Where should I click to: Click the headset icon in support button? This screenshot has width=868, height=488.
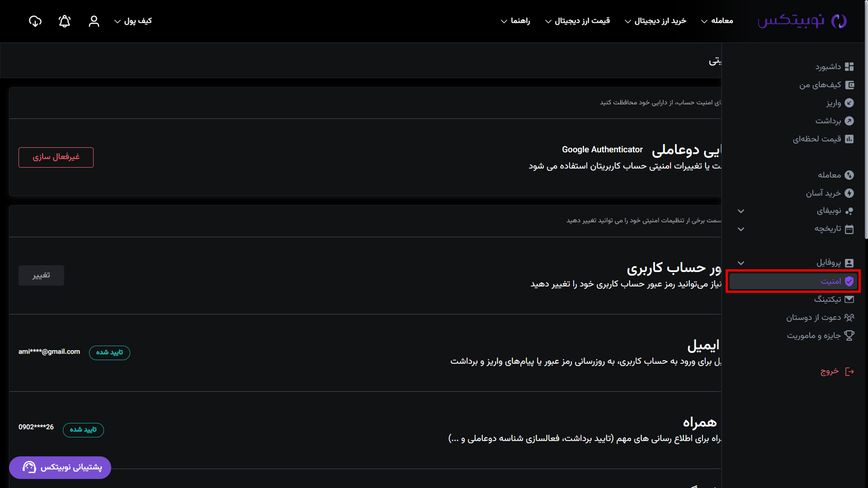tap(29, 467)
